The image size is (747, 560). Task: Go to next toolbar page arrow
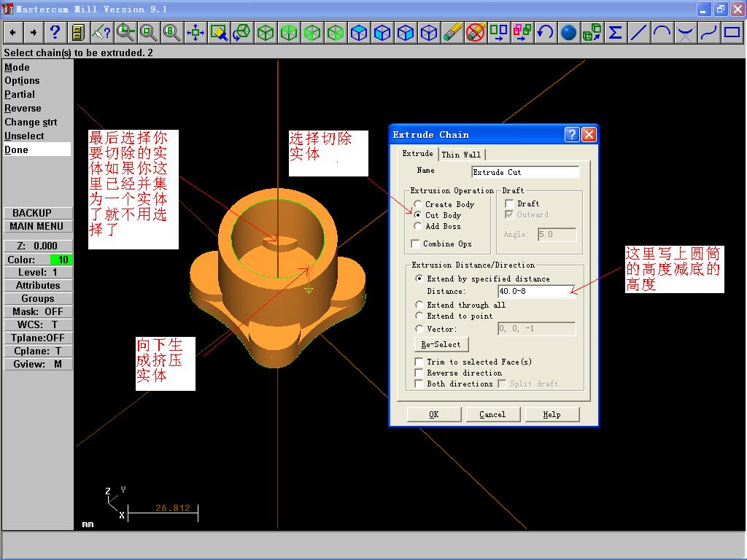click(x=34, y=33)
